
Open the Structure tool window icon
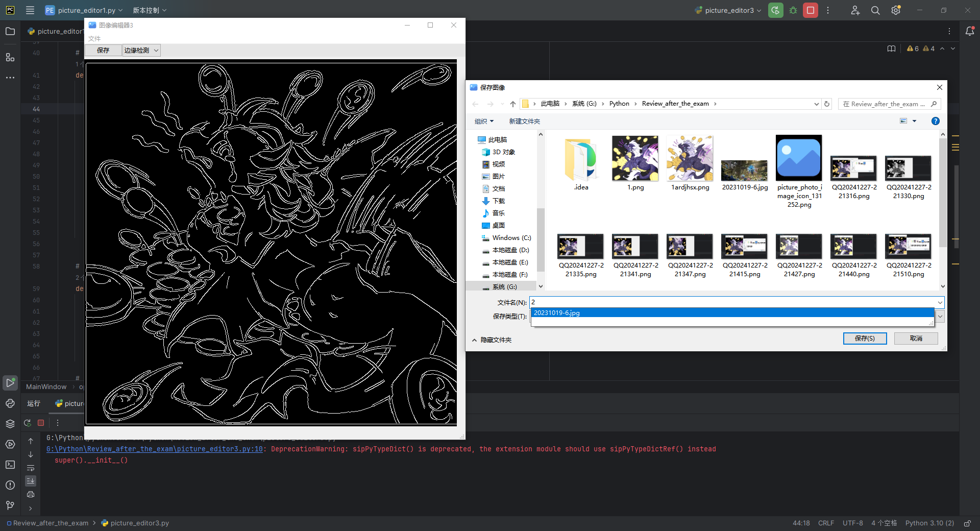[x=10, y=57]
